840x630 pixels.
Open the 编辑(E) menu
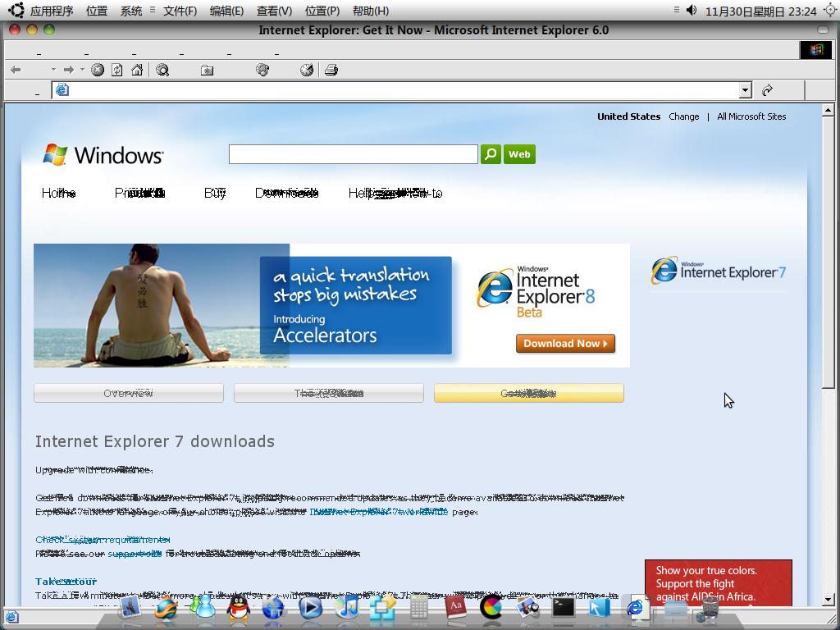click(226, 11)
